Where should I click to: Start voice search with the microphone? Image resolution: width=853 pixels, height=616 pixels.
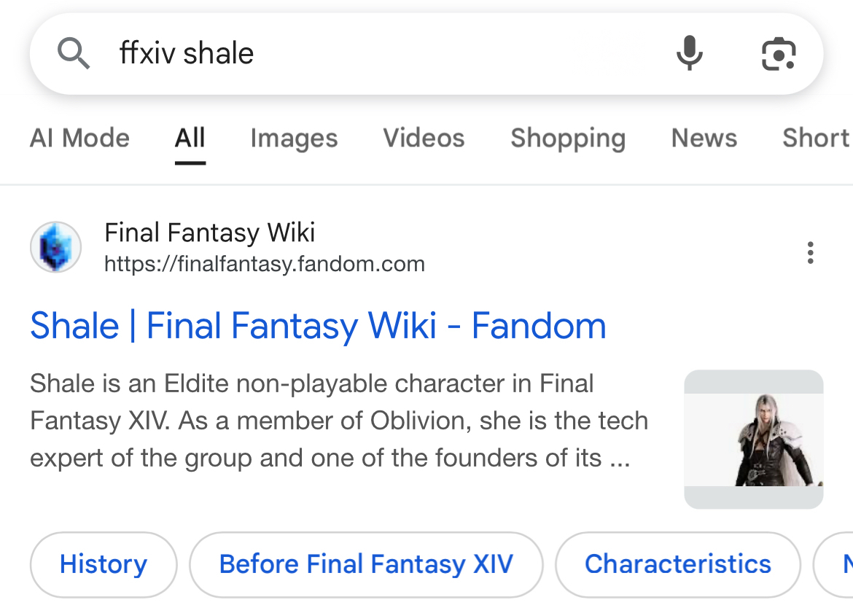tap(689, 54)
